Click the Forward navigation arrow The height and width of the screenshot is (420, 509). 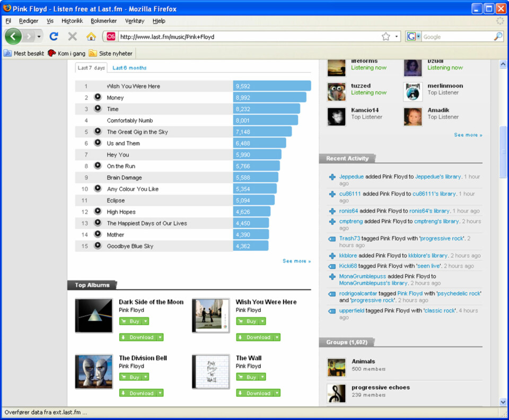tap(29, 37)
